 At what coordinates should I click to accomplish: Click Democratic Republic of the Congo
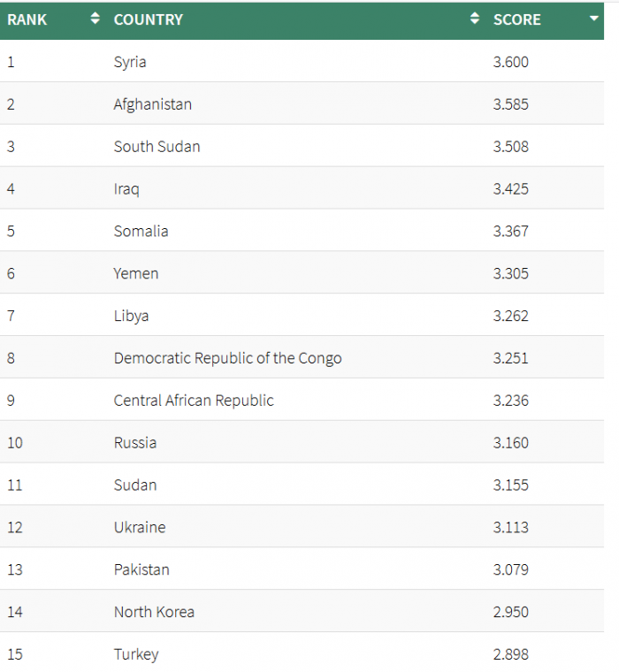pos(227,358)
